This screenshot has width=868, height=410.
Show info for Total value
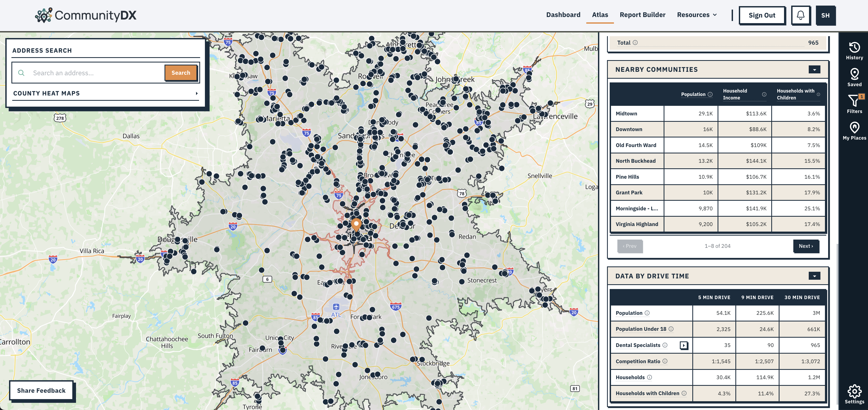click(635, 43)
